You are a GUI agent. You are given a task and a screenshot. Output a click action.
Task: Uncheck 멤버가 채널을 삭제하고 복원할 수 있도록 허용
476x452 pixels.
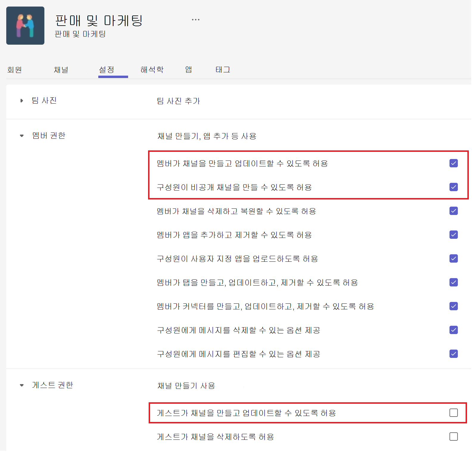[x=454, y=211]
